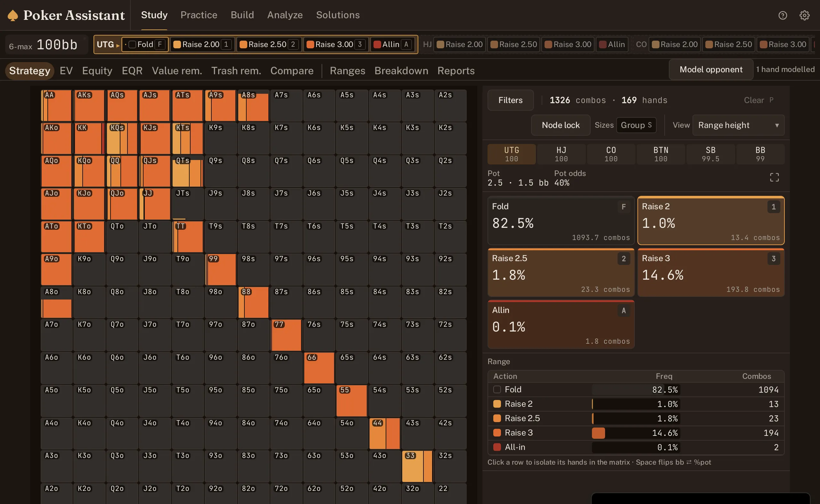Screen dimensions: 820x504
Task: Open the Compare view
Action: 292,71
